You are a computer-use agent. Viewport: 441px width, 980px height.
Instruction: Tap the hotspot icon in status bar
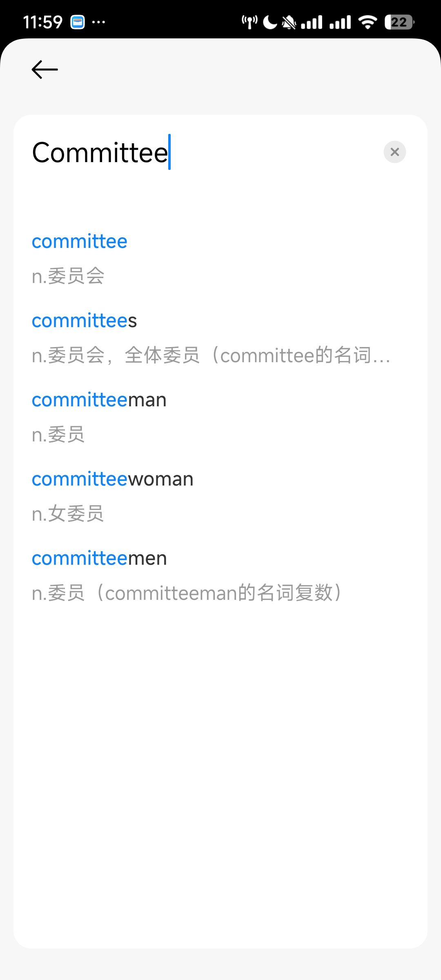coord(249,22)
